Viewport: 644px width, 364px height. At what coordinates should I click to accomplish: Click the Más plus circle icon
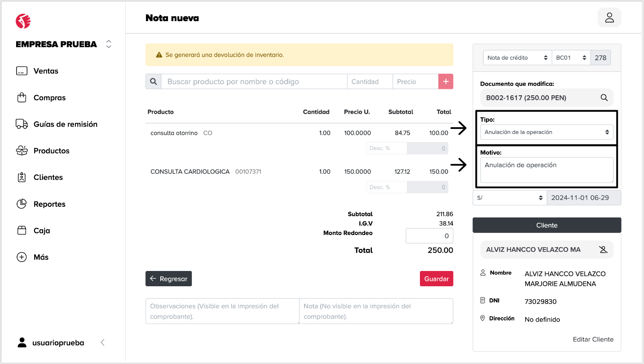point(22,257)
